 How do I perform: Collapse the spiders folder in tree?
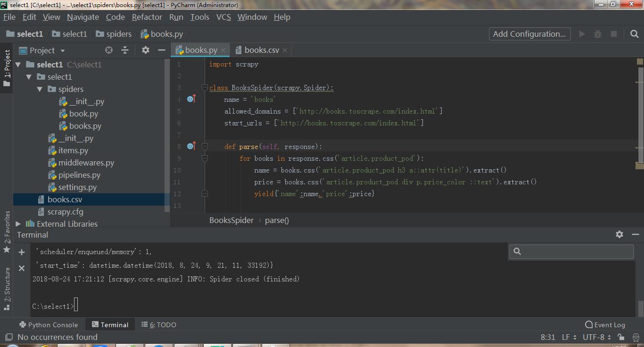coord(40,89)
